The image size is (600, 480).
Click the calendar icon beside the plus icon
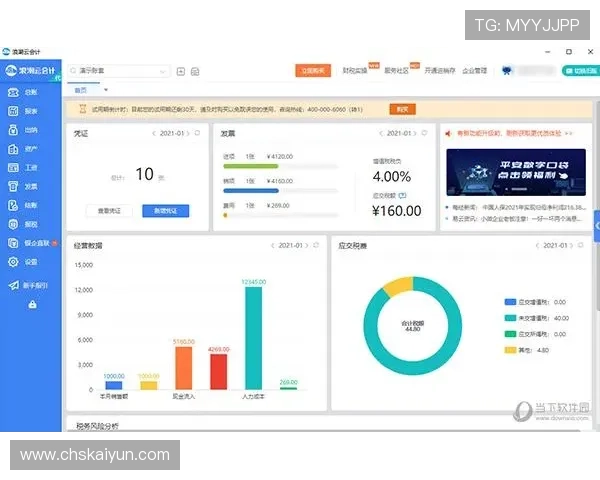195,72
